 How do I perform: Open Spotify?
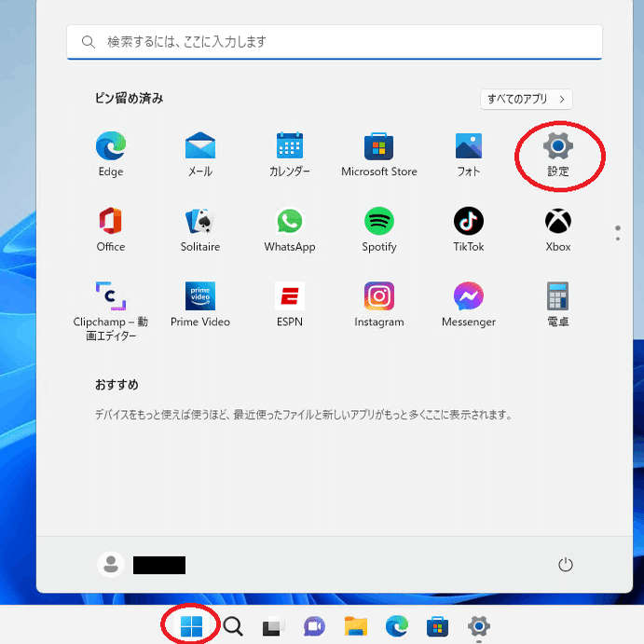point(378,229)
